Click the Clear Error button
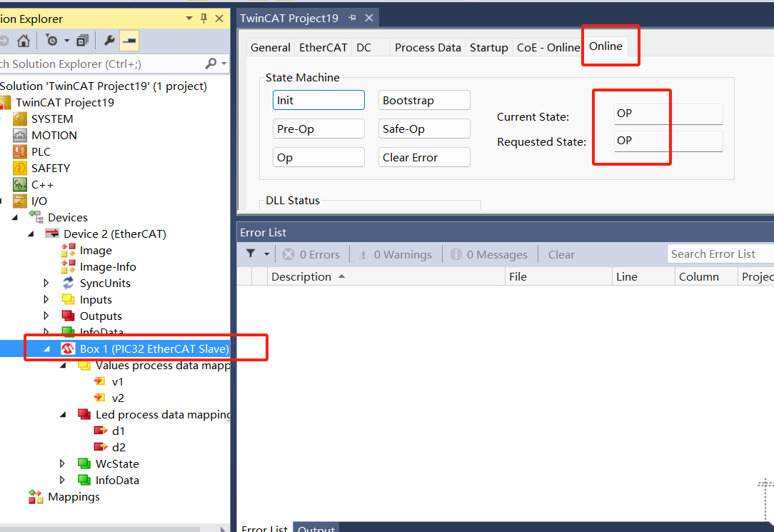 click(x=424, y=157)
